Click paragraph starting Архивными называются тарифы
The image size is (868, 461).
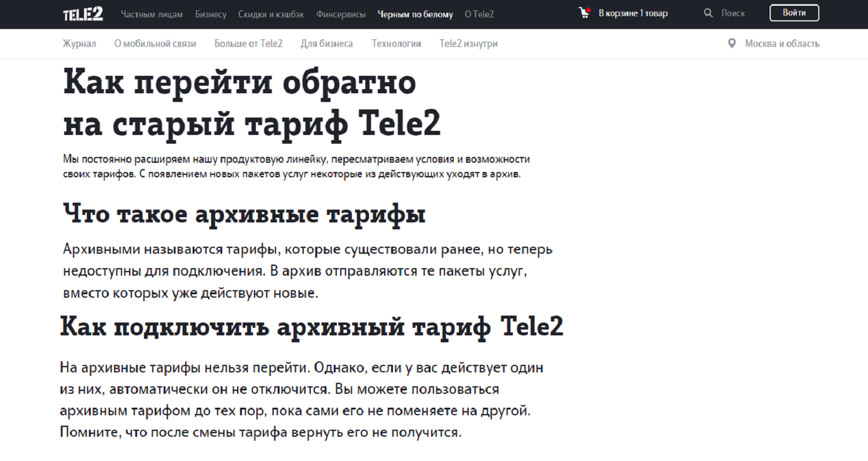[x=308, y=271]
